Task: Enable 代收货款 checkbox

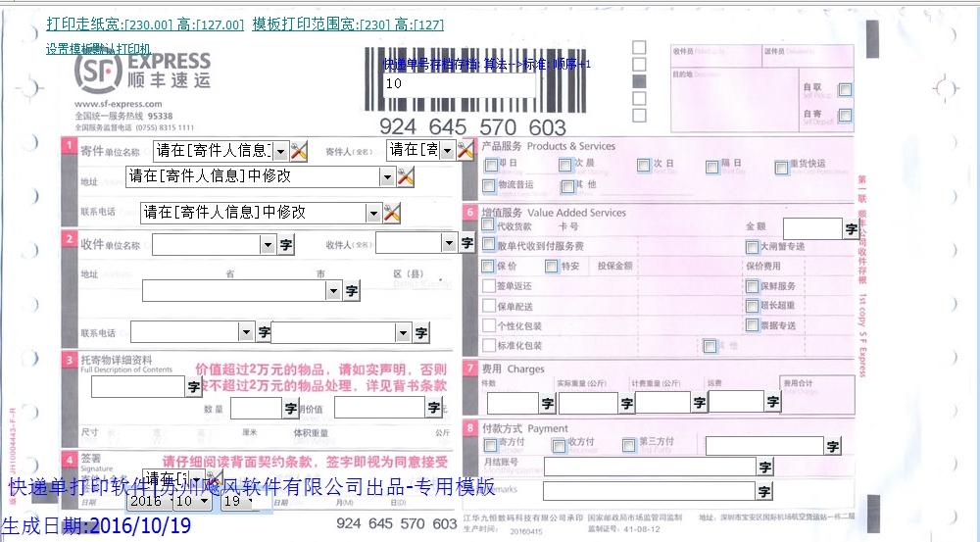Action: tap(488, 225)
